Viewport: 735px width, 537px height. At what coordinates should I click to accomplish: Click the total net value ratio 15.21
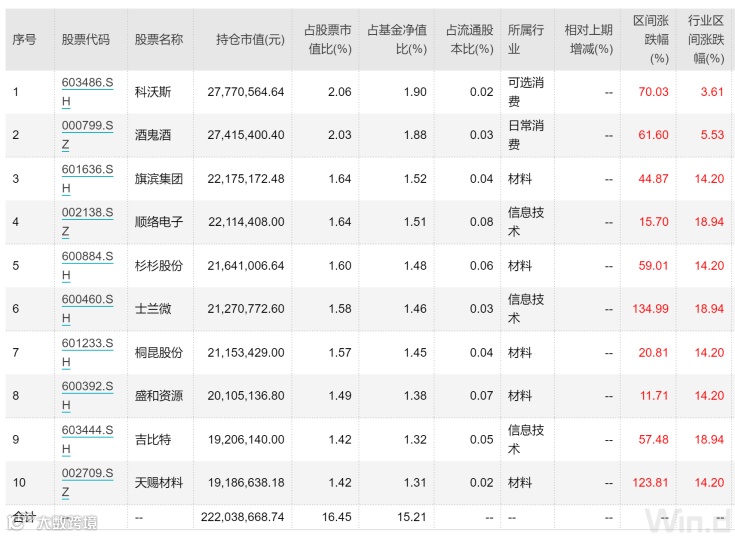[x=412, y=517]
